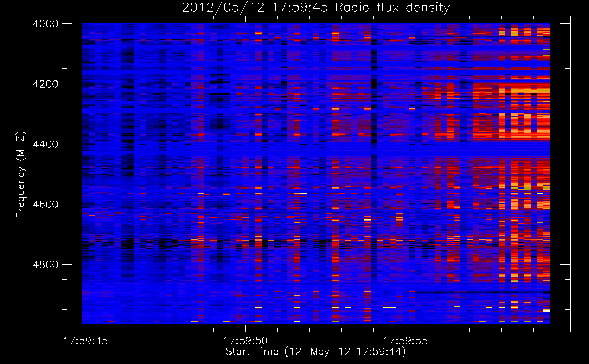
Task: Click the 'Frequency (MHZ)' y-axis label
Action: (x=21, y=175)
